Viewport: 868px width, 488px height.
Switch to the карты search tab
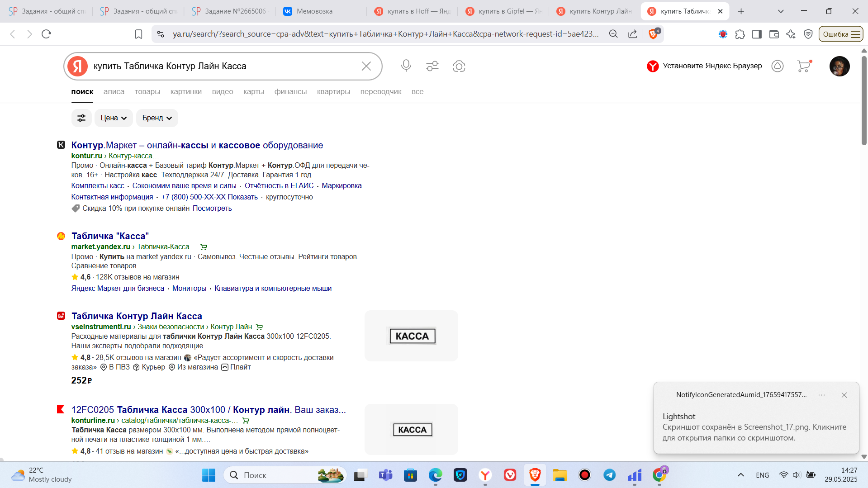[254, 92]
